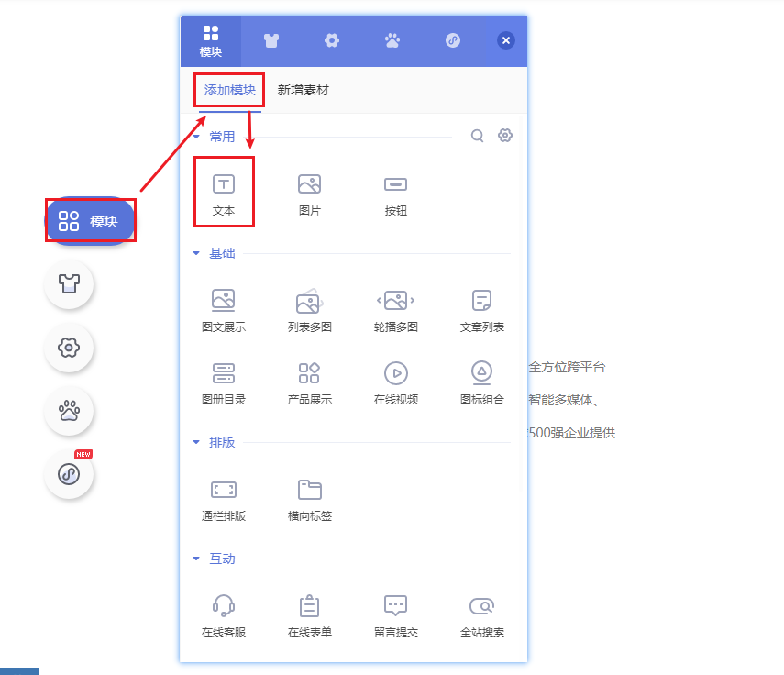
Task: Pick the 图册目录 module
Action: coord(224,383)
